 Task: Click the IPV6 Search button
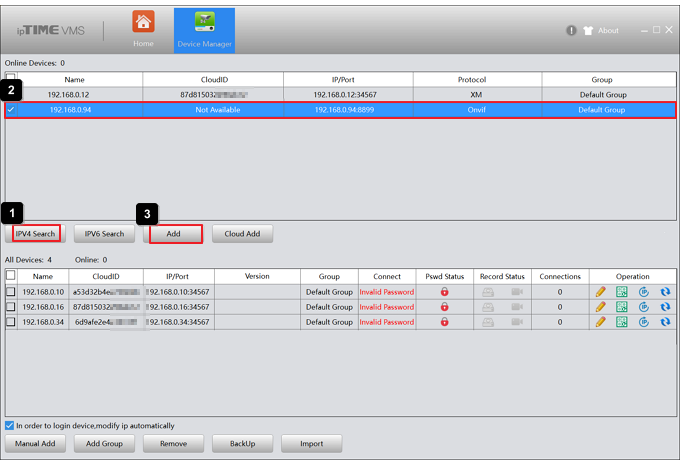point(104,234)
